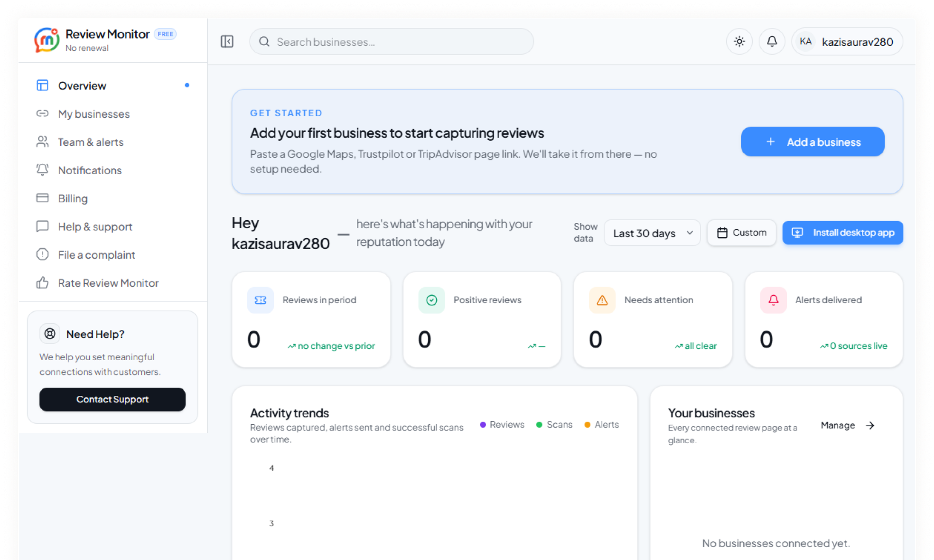Click the Add a business button
The height and width of the screenshot is (560, 934).
[x=813, y=141]
